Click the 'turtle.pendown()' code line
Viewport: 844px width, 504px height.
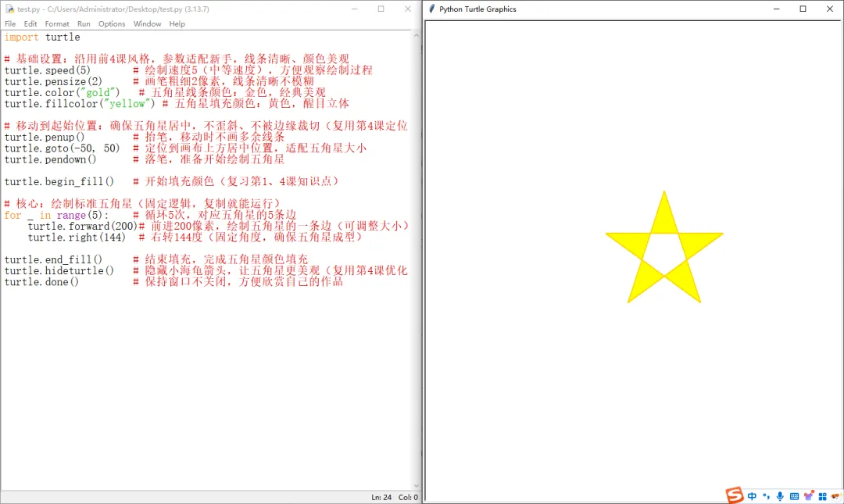click(50, 159)
